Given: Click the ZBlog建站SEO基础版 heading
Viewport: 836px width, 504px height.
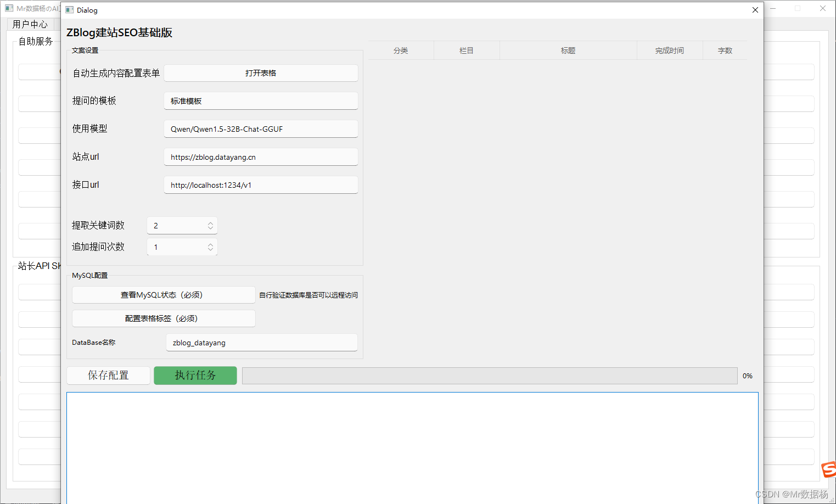Looking at the screenshot, I should pyautogui.click(x=120, y=32).
